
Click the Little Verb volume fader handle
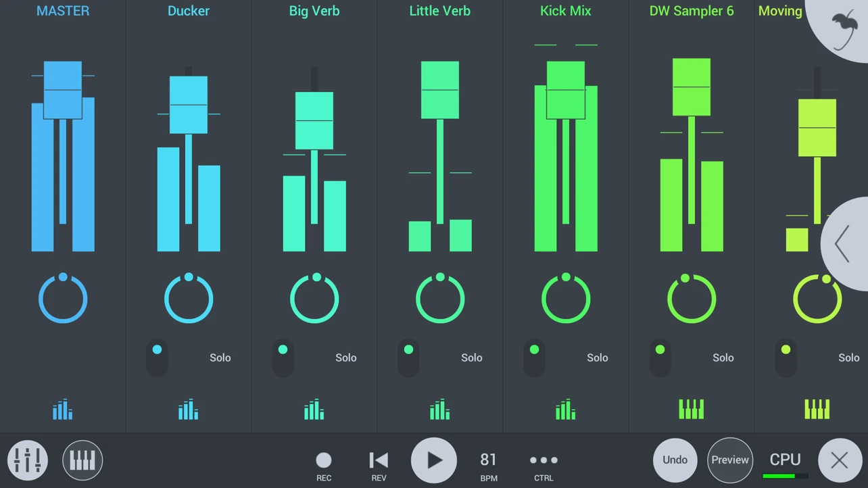[440, 90]
